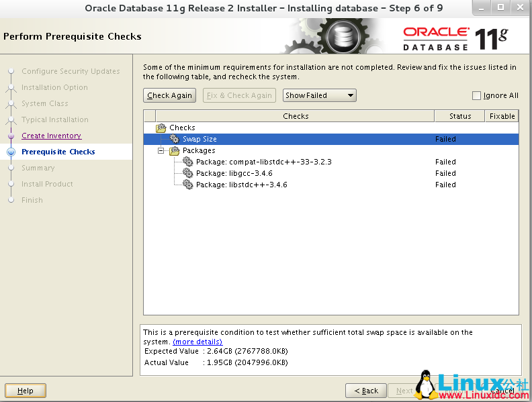Go back with the Back button
Image resolution: width=532 pixels, height=402 pixels.
point(365,391)
